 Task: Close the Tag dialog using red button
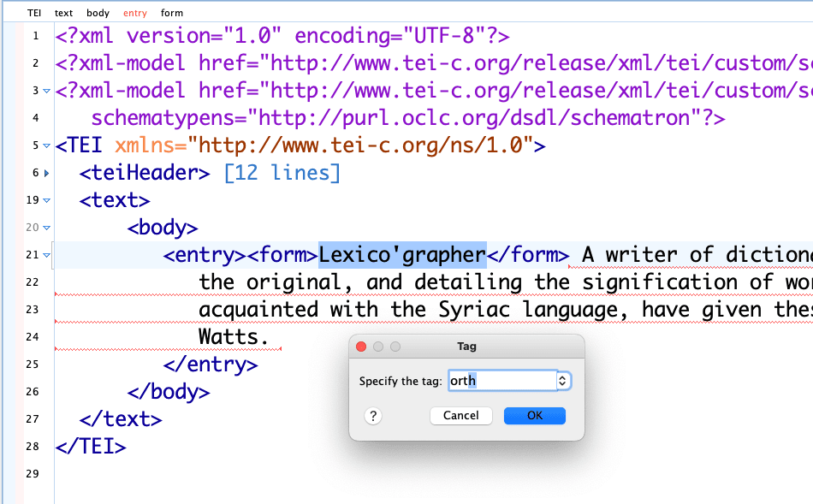pos(361,347)
